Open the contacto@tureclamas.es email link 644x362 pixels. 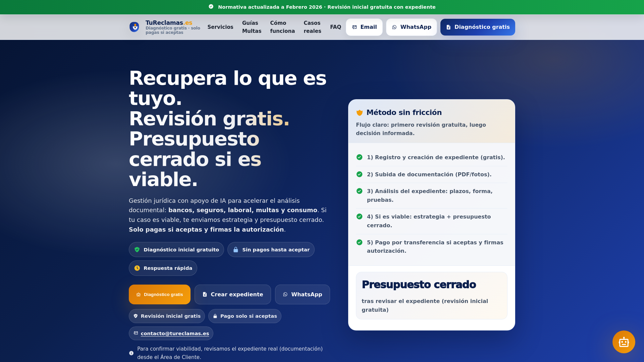(x=175, y=334)
